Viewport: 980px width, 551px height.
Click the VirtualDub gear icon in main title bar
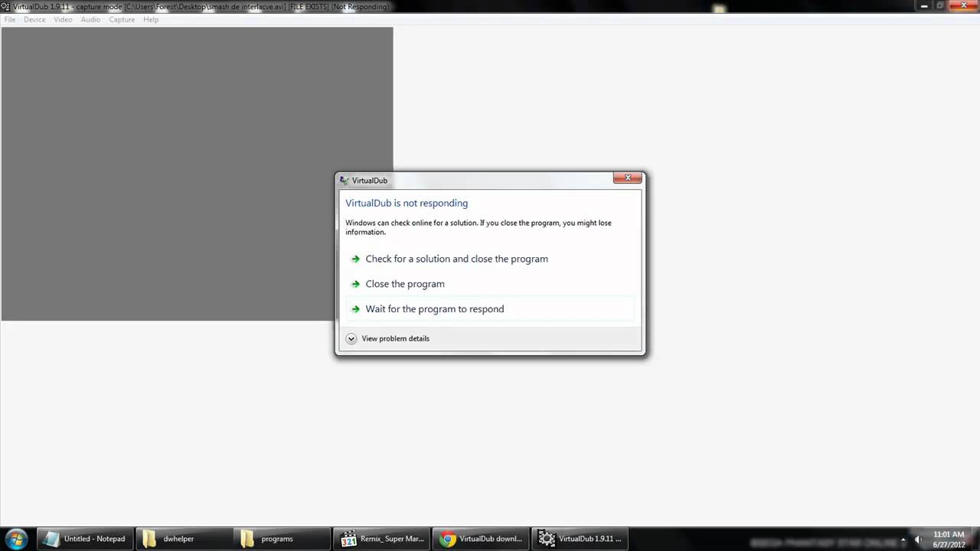[5, 6]
